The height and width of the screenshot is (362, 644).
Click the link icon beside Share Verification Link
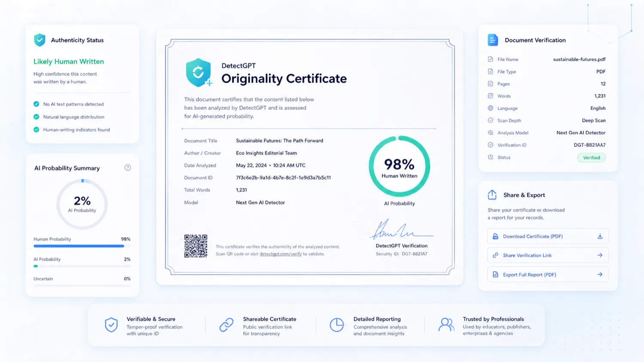[x=495, y=255]
